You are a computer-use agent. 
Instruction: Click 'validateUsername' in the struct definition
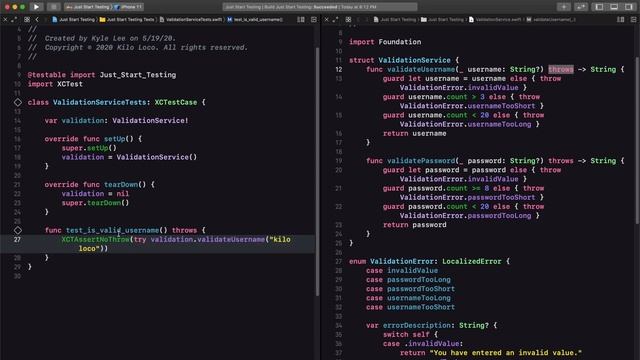[x=421, y=69]
